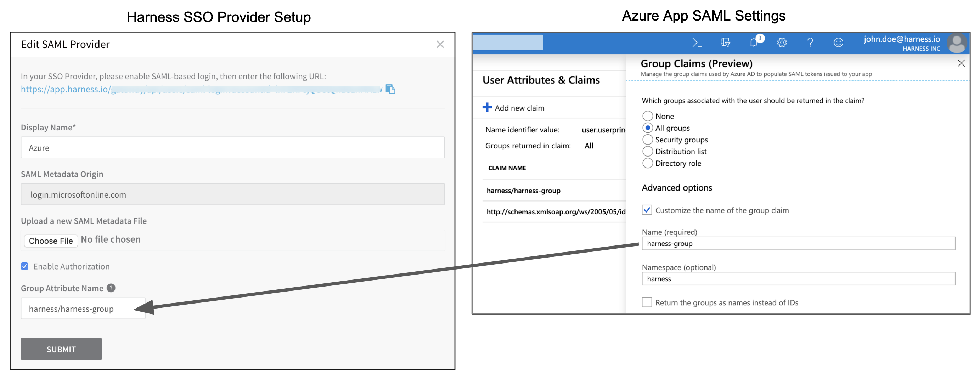Click the SAML Metadata Origin field
The height and width of the screenshot is (379, 980).
(x=233, y=194)
